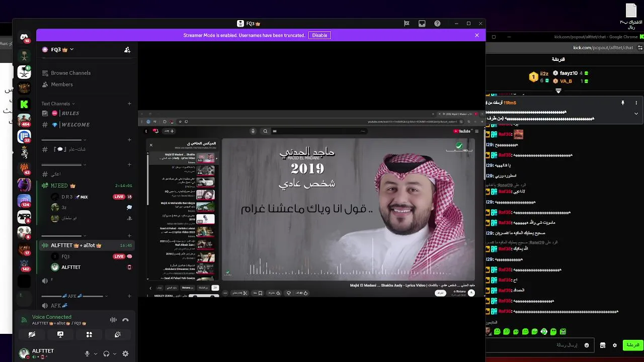Open Discord user settings gear
644x362 pixels.
(x=125, y=354)
